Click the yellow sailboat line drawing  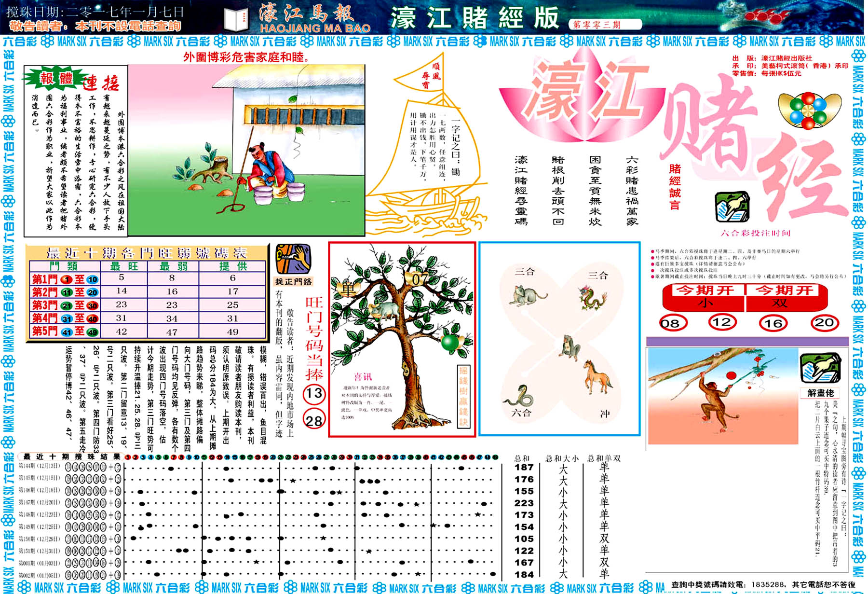coord(427,145)
